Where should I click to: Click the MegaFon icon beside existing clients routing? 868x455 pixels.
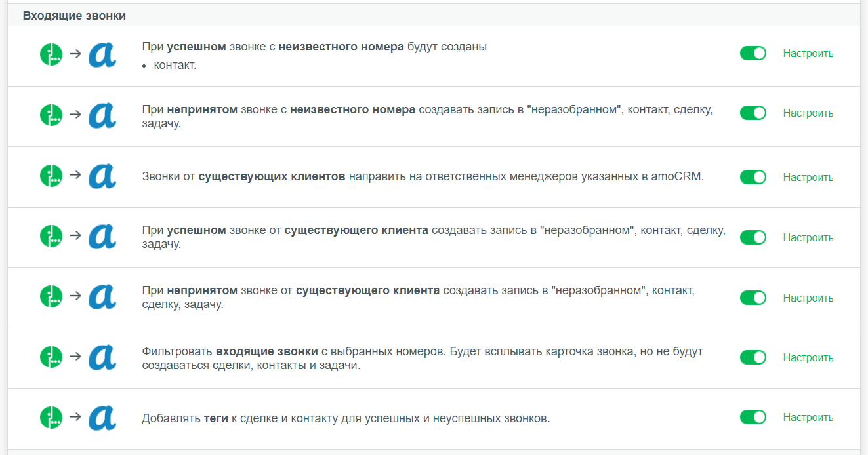[x=51, y=176]
